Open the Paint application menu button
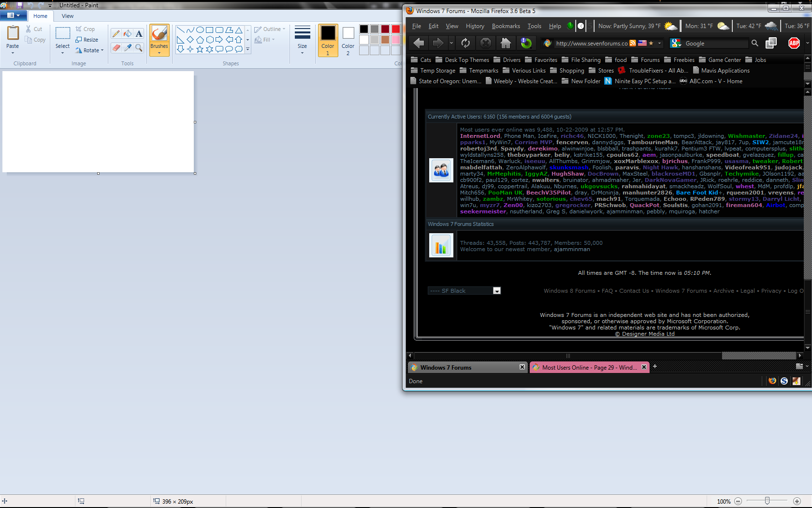Viewport: 812px width, 508px height. pyautogui.click(x=14, y=15)
